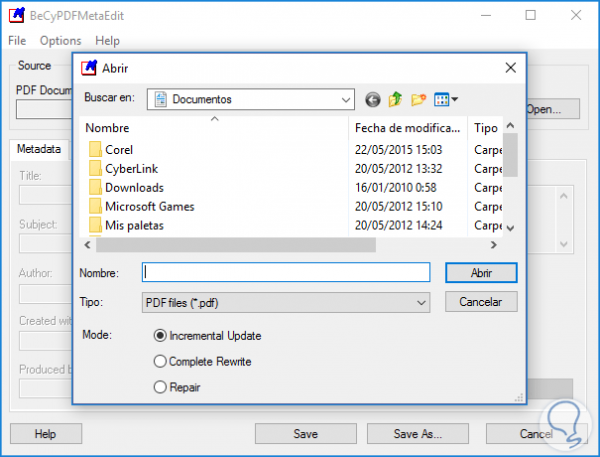
Task: Click the CyberLink folder icon
Action: (95, 168)
